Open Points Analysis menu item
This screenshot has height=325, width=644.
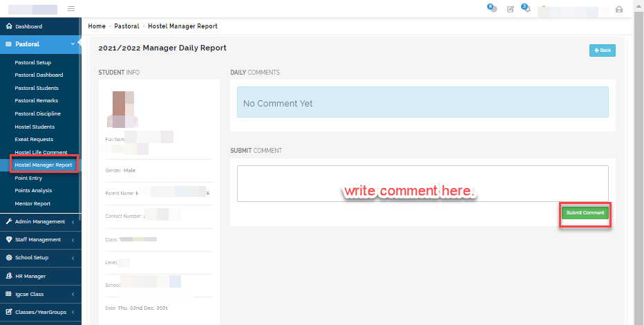(33, 191)
